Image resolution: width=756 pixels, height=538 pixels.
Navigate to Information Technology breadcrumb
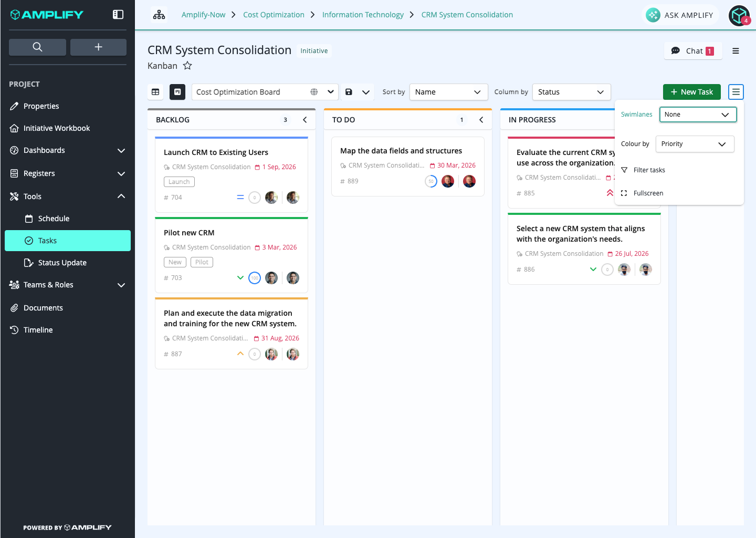tap(363, 15)
